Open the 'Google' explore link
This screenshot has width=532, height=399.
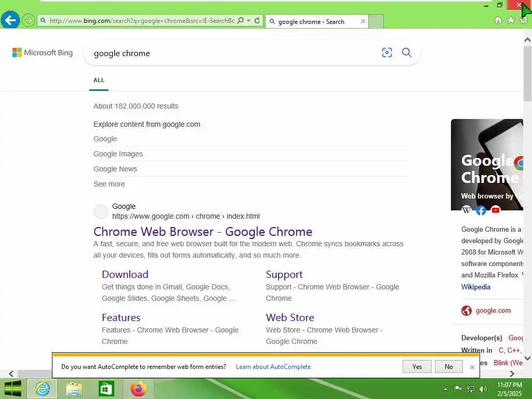point(105,139)
